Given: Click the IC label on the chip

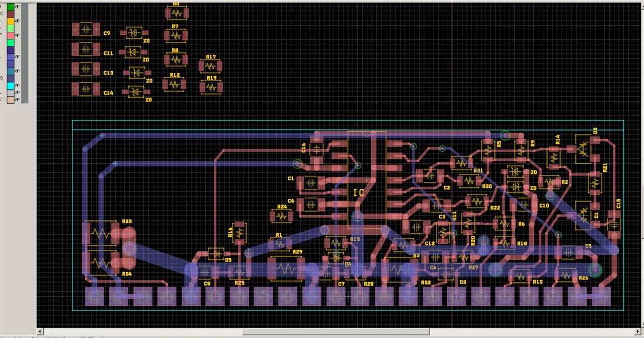Looking at the screenshot, I should 359,192.
